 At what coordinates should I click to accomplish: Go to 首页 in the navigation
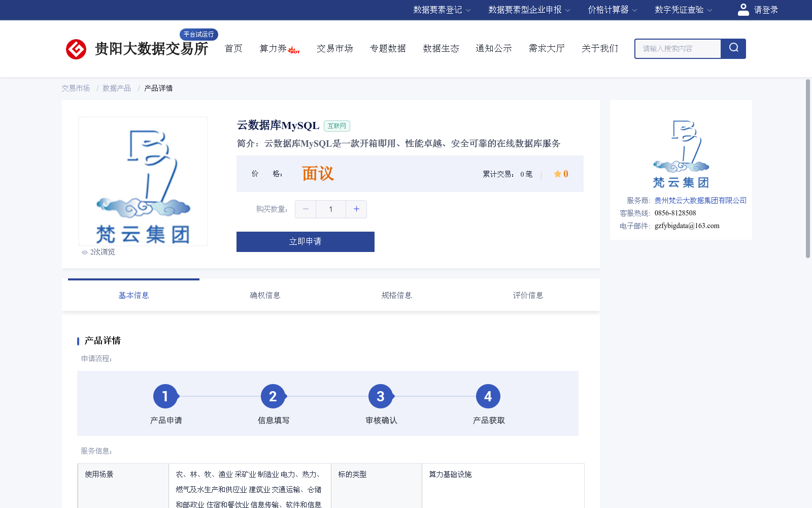click(233, 49)
